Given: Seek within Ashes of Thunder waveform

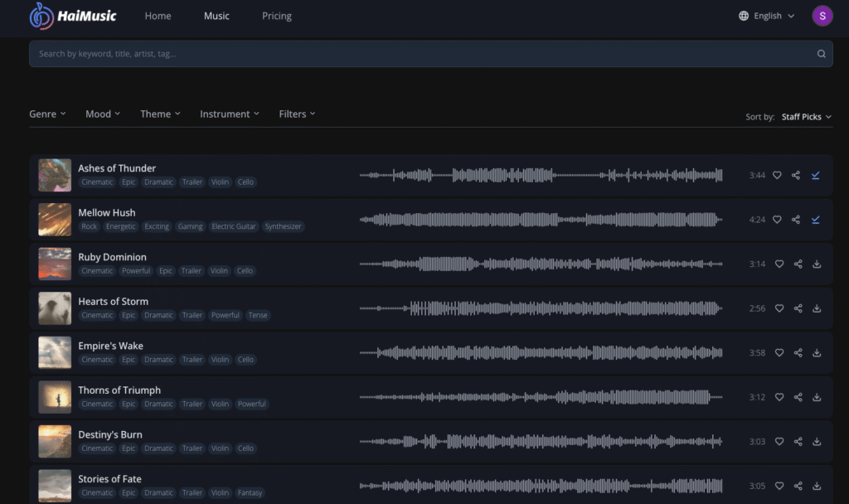Looking at the screenshot, I should 541,175.
